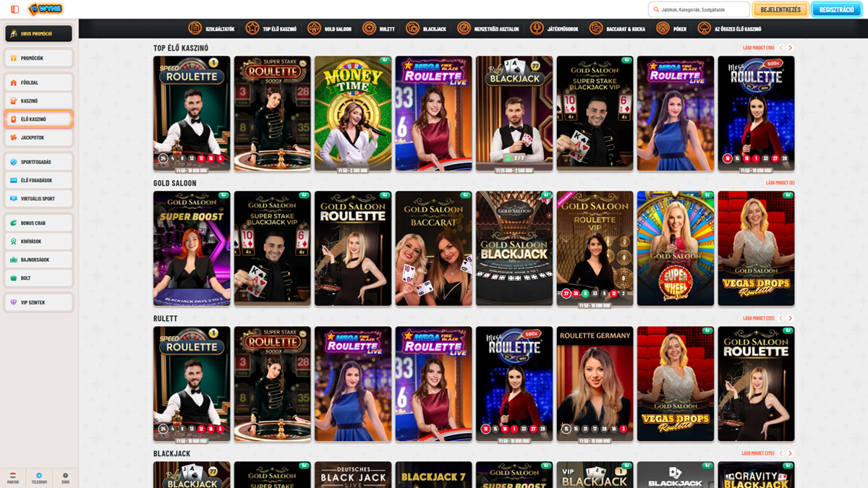The height and width of the screenshot is (488, 868).
Task: Open the Magyar language selector
Action: (13, 476)
